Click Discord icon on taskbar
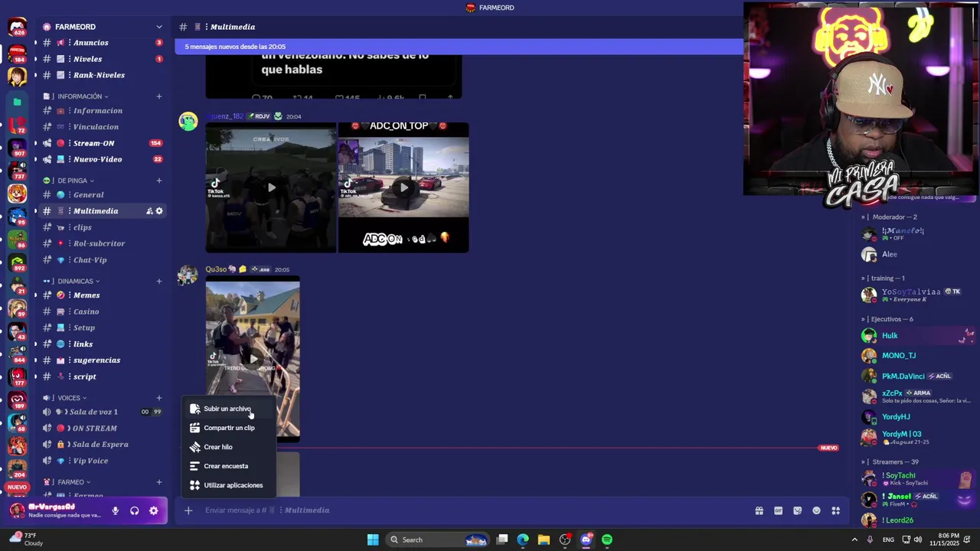 [586, 540]
